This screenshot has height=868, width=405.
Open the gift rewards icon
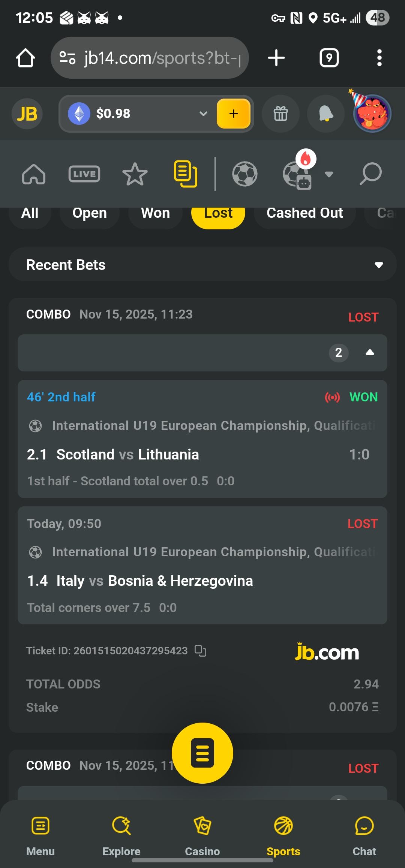280,114
